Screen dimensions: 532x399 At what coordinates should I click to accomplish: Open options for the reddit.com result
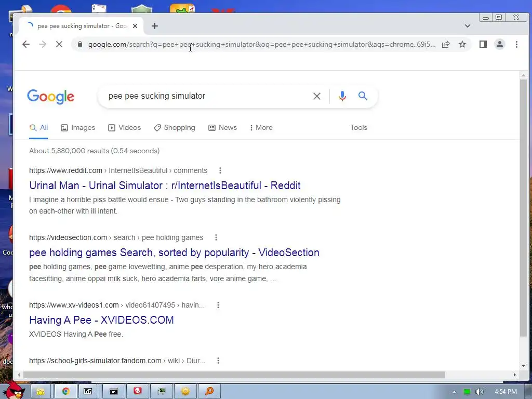pos(220,170)
